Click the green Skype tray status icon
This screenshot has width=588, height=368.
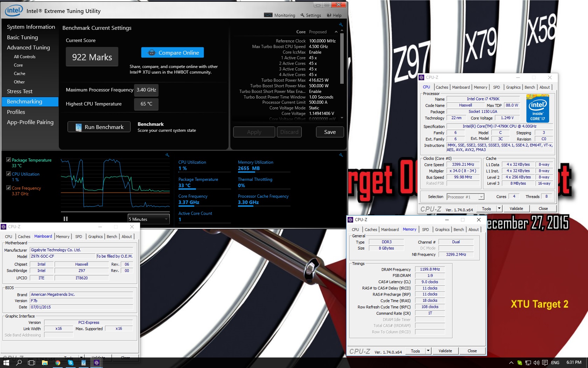[x=519, y=363]
